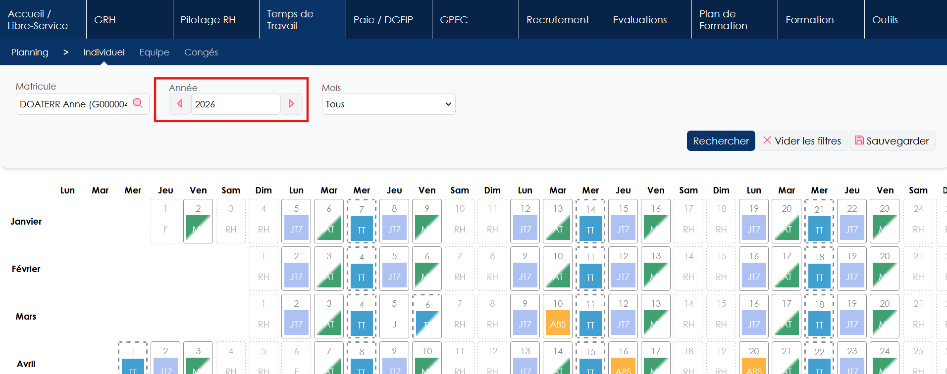This screenshot has width=947, height=374.
Task: Click the Avril row label
Action: pos(27,364)
